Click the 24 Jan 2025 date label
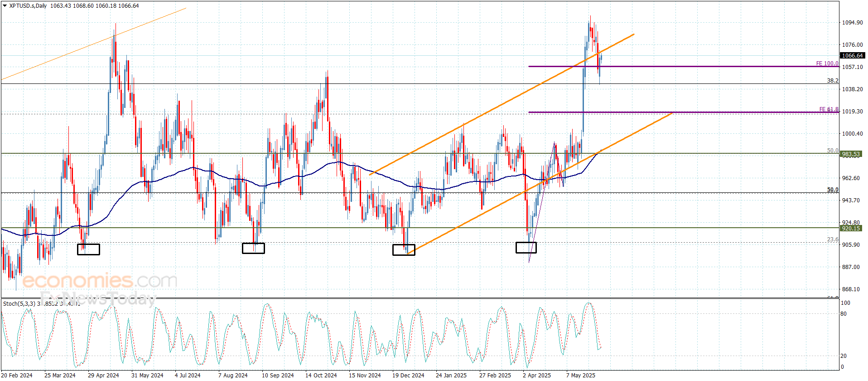 [451, 376]
